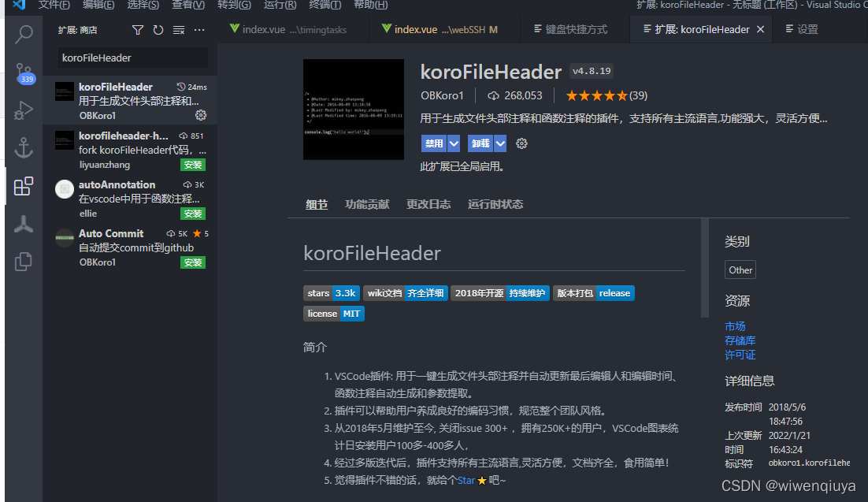This screenshot has height=502, width=868.
Task: Open extension view more actions with ellipsis
Action: pos(199,30)
